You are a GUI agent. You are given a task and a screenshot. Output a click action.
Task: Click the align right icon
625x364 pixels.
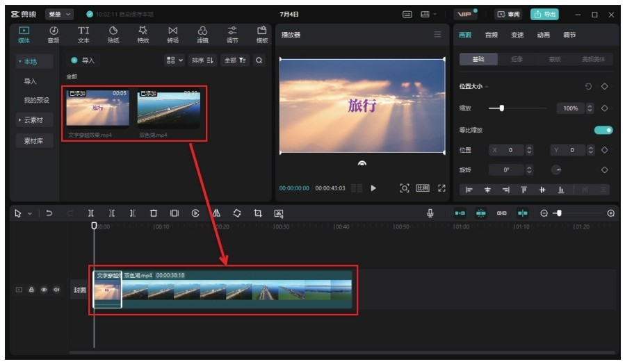[x=506, y=190]
